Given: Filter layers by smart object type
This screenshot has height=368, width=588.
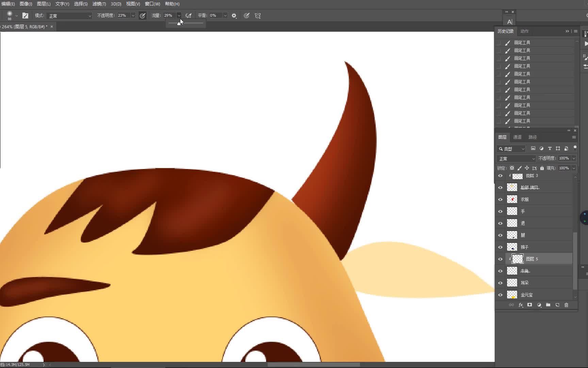Looking at the screenshot, I should pos(566,149).
